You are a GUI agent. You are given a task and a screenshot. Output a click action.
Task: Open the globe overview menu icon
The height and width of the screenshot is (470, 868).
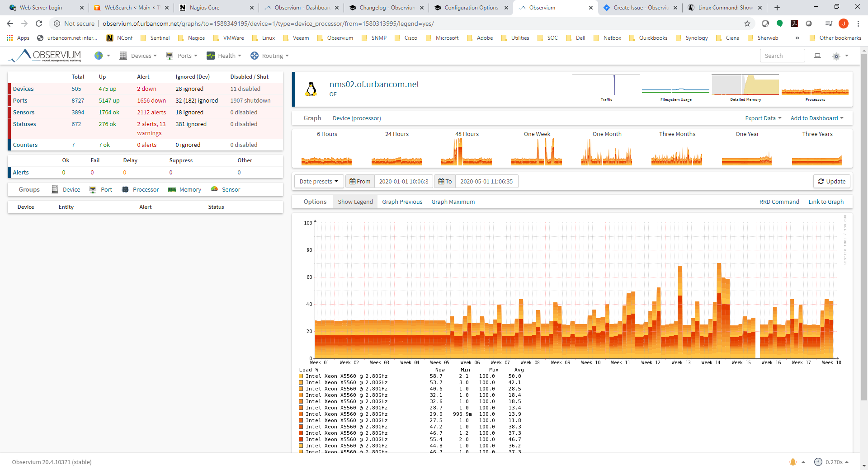[99, 56]
